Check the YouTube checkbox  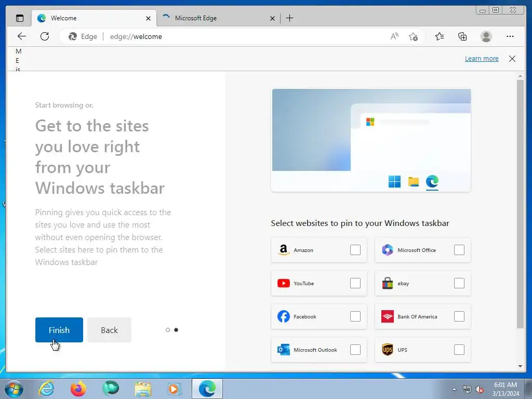[x=355, y=283]
